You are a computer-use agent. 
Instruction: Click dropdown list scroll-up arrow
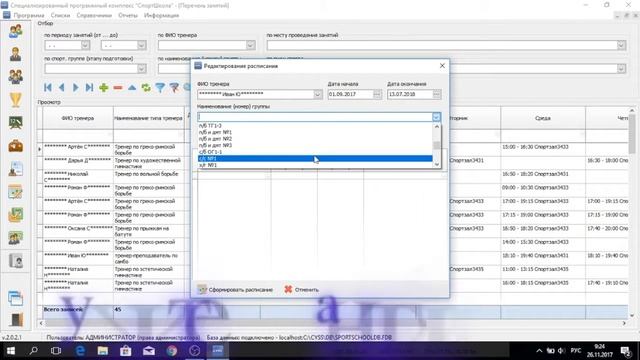click(x=436, y=127)
